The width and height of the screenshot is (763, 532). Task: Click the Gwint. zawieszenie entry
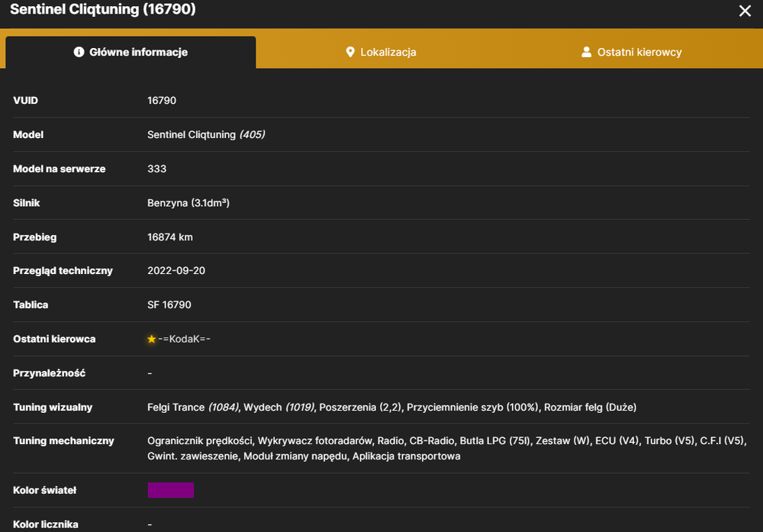click(x=193, y=456)
